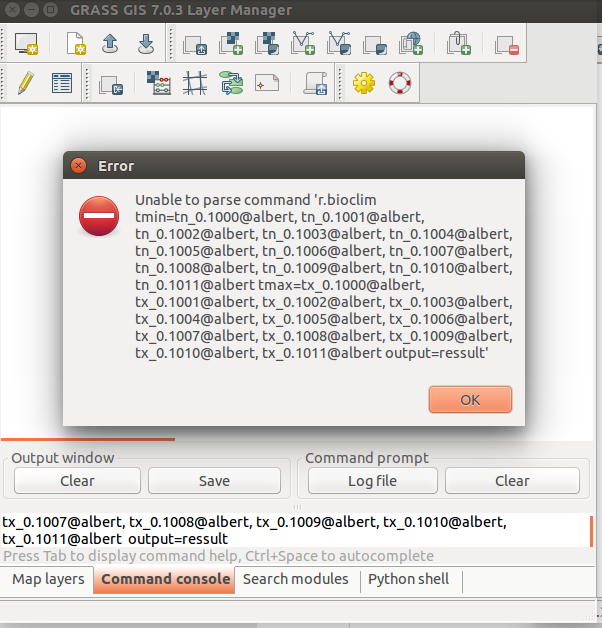This screenshot has width=602, height=628.
Task: Switch to the Python shell tab
Action: [409, 579]
